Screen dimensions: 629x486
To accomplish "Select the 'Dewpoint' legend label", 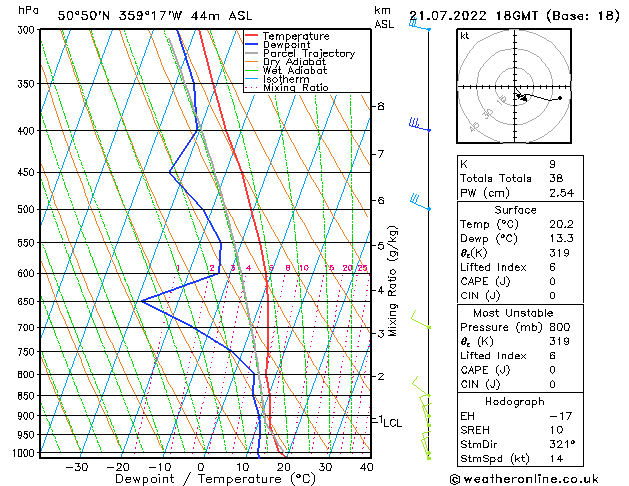I will click(286, 45).
